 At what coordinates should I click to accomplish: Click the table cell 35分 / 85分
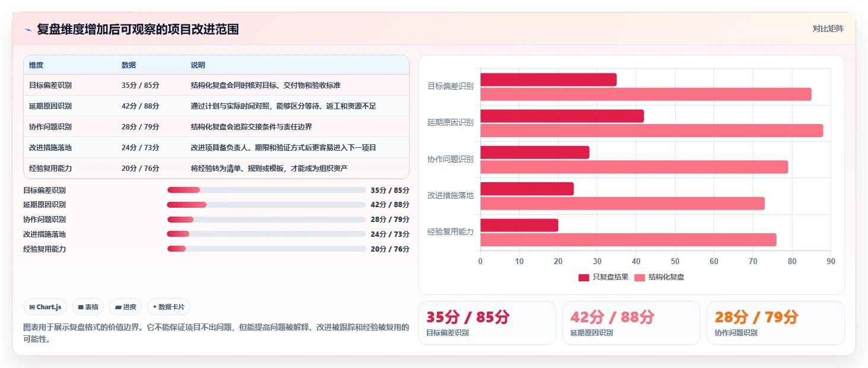click(x=140, y=85)
